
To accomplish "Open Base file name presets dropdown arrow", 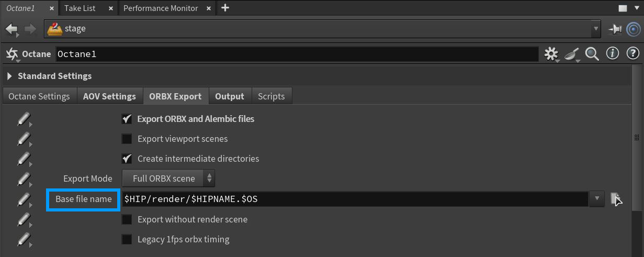I will click(x=596, y=199).
